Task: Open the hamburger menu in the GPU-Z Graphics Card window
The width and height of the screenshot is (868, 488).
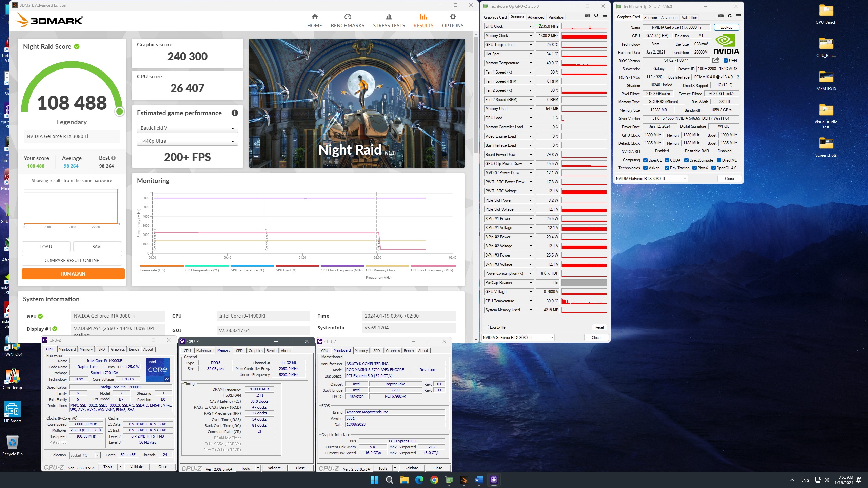Action: coord(738,16)
